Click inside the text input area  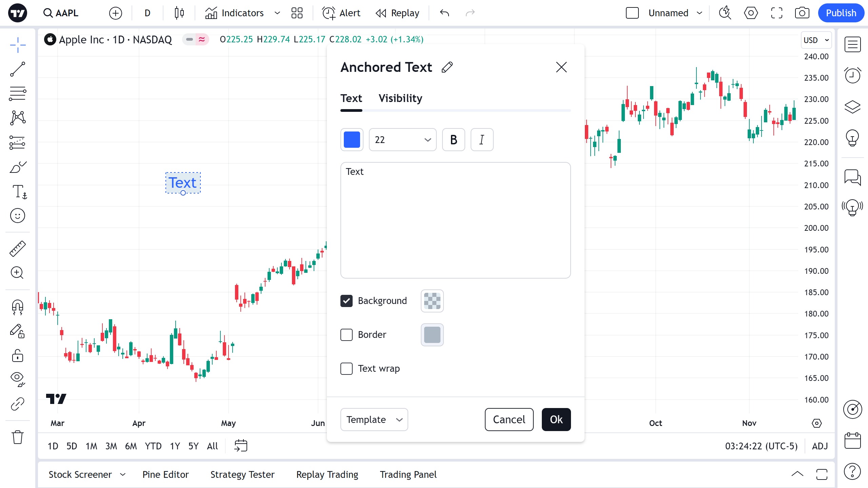point(455,220)
